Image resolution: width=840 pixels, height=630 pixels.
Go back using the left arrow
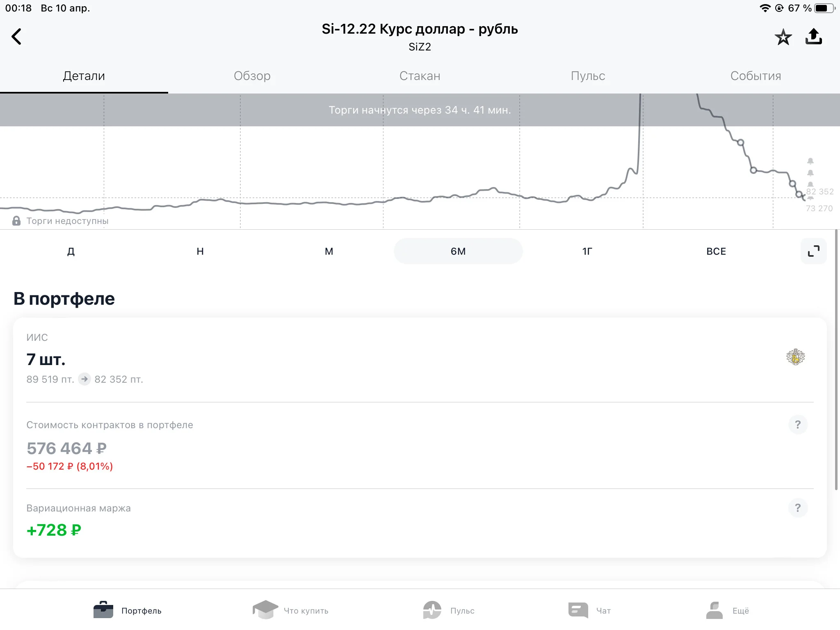[16, 37]
